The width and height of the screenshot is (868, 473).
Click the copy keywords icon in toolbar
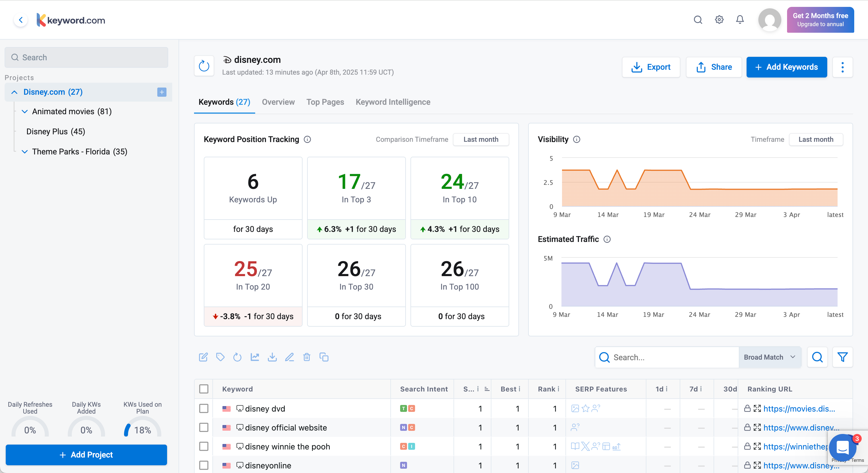(324, 357)
